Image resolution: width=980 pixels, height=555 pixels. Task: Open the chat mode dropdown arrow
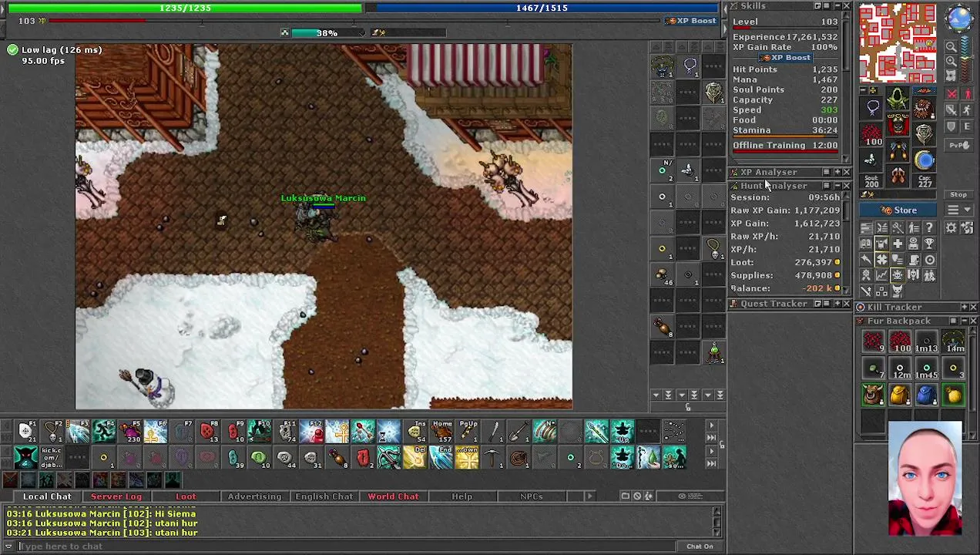pyautogui.click(x=8, y=547)
